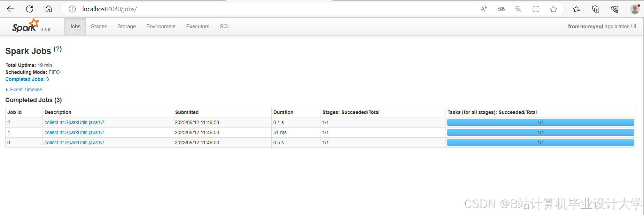Open the browser home page icon

[49, 9]
